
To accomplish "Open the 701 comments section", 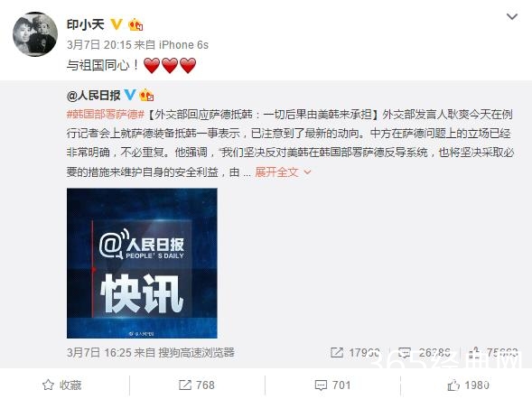I will tap(332, 385).
